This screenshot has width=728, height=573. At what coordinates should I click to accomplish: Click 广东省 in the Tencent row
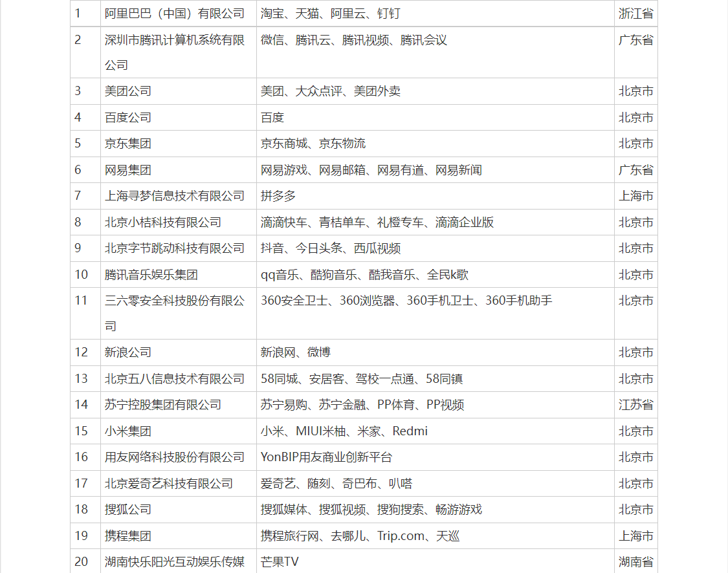coord(635,40)
